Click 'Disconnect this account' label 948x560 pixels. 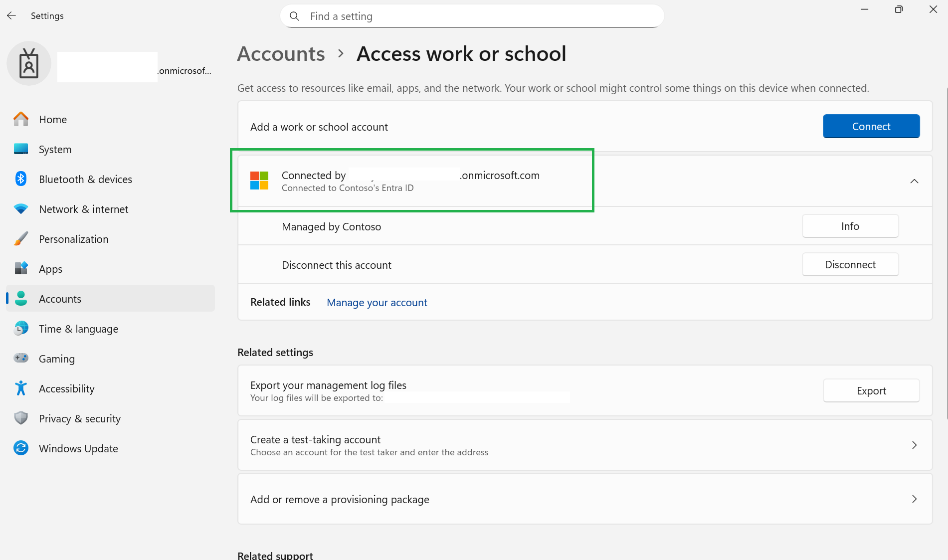[337, 265]
